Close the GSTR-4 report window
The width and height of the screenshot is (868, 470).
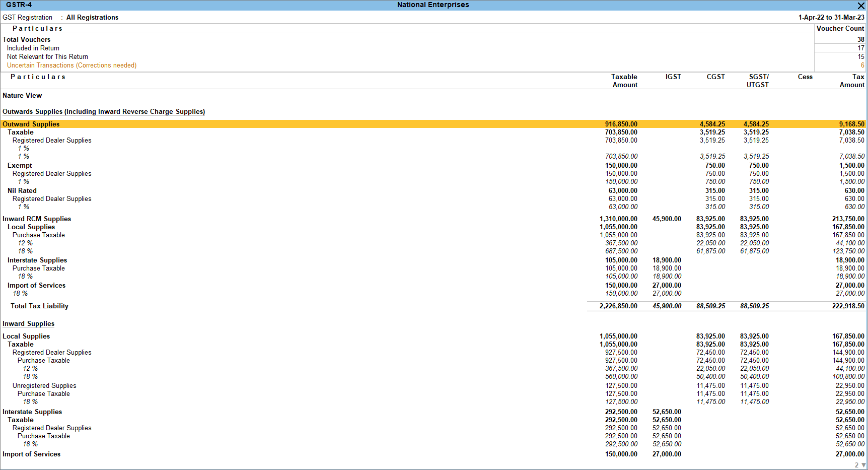861,5
